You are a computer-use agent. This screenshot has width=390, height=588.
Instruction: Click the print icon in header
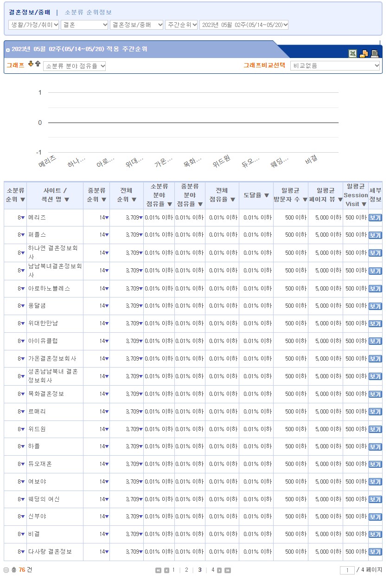tap(374, 53)
